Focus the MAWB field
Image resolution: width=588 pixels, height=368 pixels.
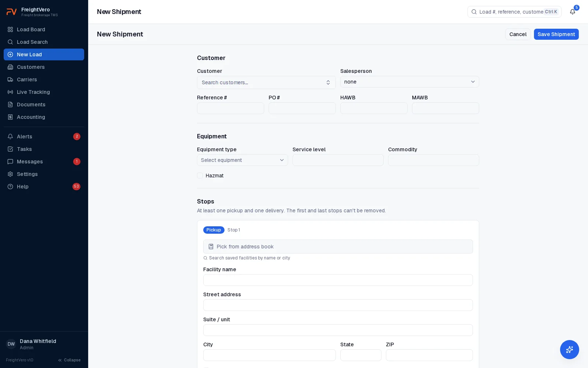tap(445, 108)
